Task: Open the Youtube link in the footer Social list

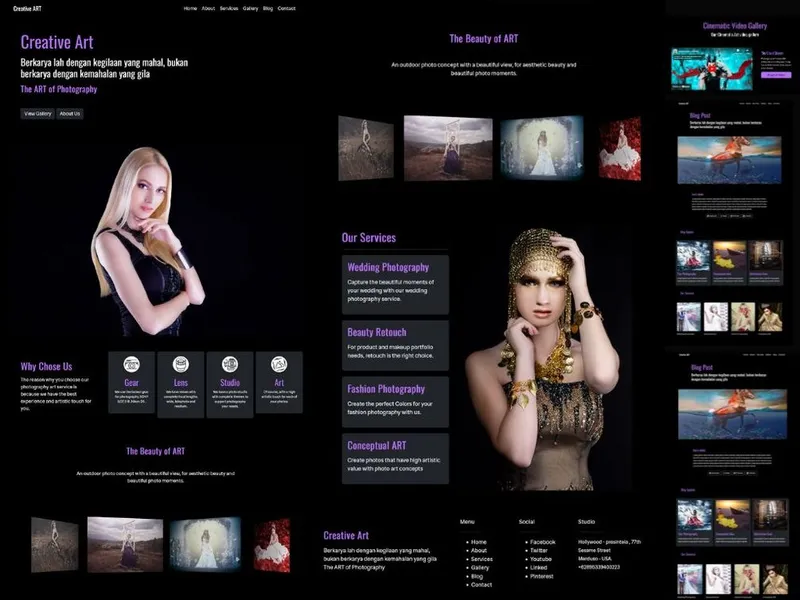Action: pos(540,559)
